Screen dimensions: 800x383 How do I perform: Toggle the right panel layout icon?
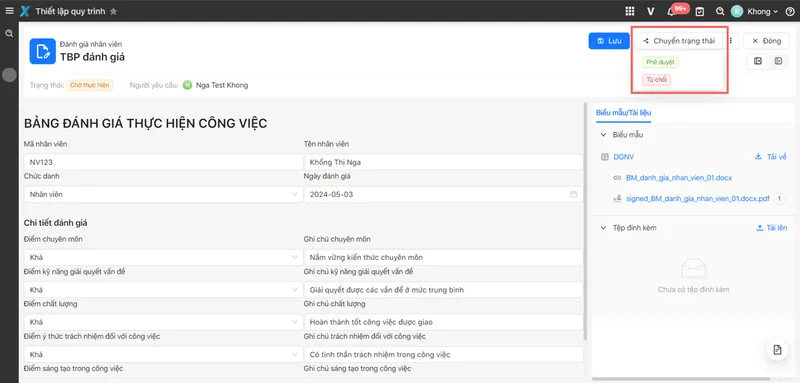[x=778, y=61]
